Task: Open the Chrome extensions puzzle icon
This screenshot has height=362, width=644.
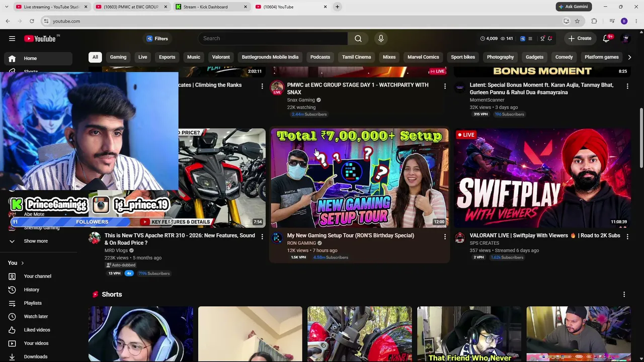Action: pos(594,21)
